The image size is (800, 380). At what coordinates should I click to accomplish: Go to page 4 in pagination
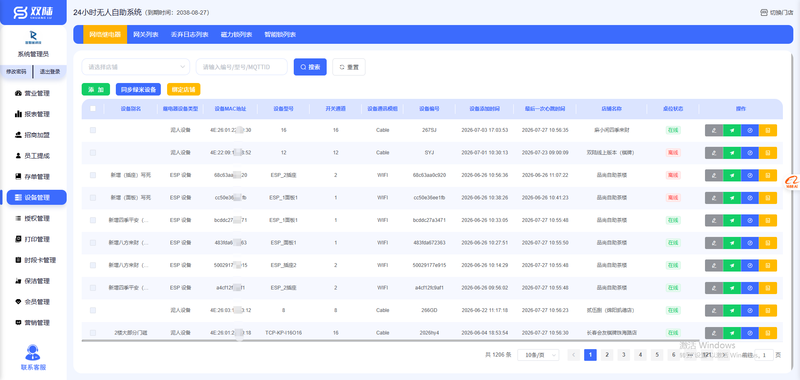pyautogui.click(x=640, y=355)
